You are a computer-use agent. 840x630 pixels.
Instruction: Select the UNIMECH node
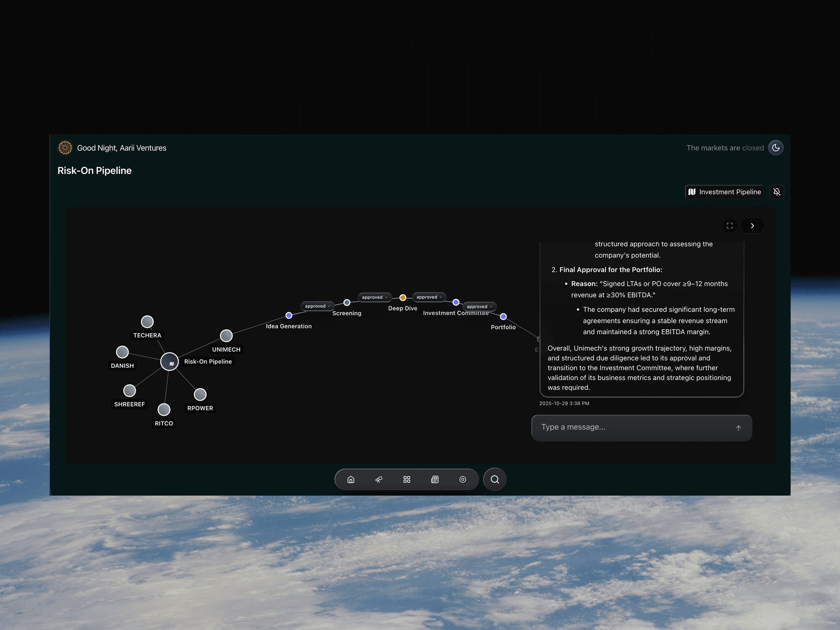point(226,335)
